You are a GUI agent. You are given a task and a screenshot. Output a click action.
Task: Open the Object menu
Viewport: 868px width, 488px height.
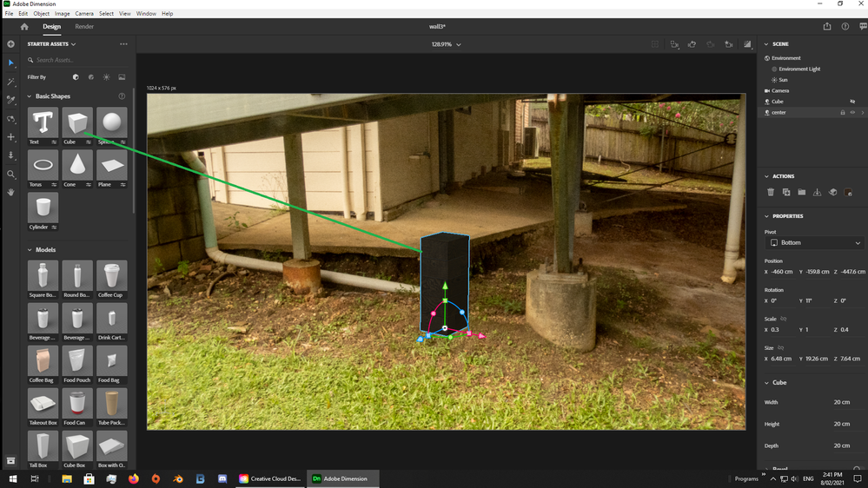(41, 13)
